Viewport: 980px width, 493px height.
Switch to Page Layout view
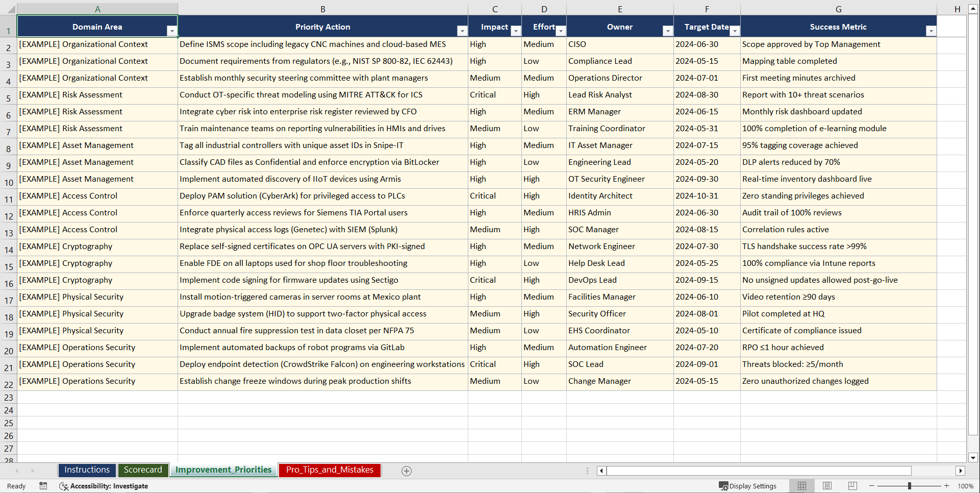(827, 486)
